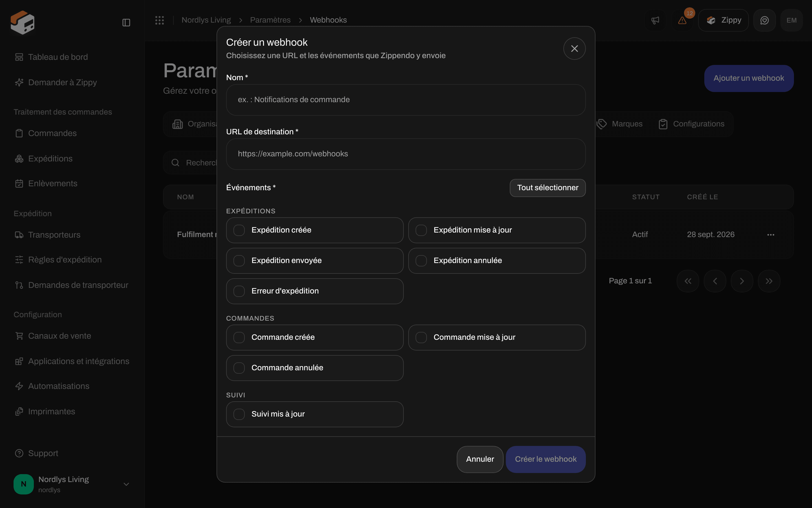Open the apps grid icon
This screenshot has width=812, height=508.
point(159,20)
